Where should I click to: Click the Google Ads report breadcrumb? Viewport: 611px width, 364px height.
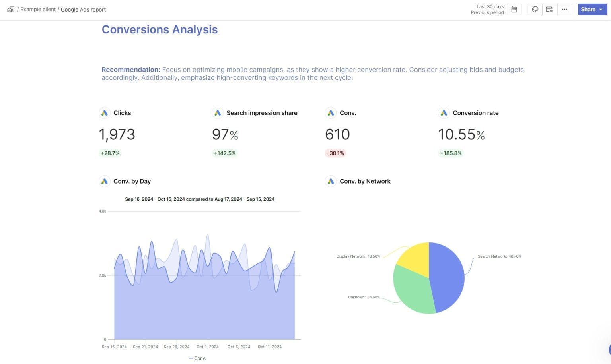(83, 9)
